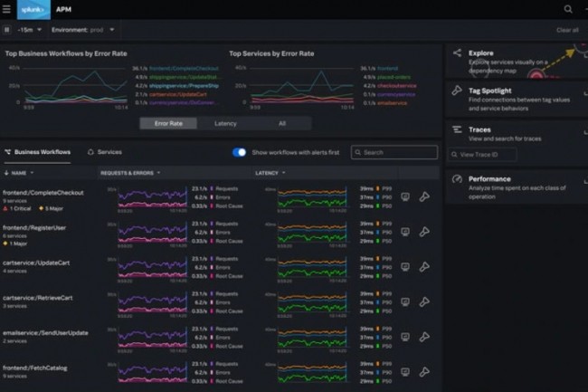Screen dimensions: 588x392
Task: Click the search magnifier in top bar
Action: point(568,9)
